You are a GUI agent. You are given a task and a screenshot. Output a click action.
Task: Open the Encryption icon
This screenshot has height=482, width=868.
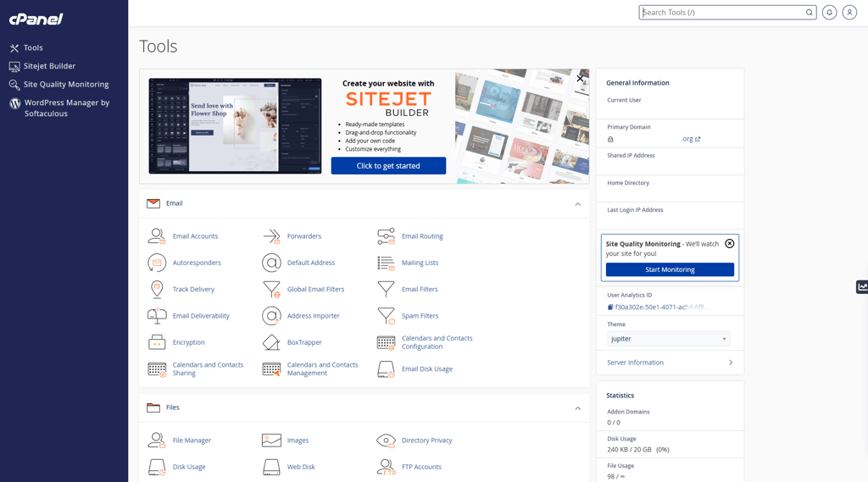click(x=157, y=342)
